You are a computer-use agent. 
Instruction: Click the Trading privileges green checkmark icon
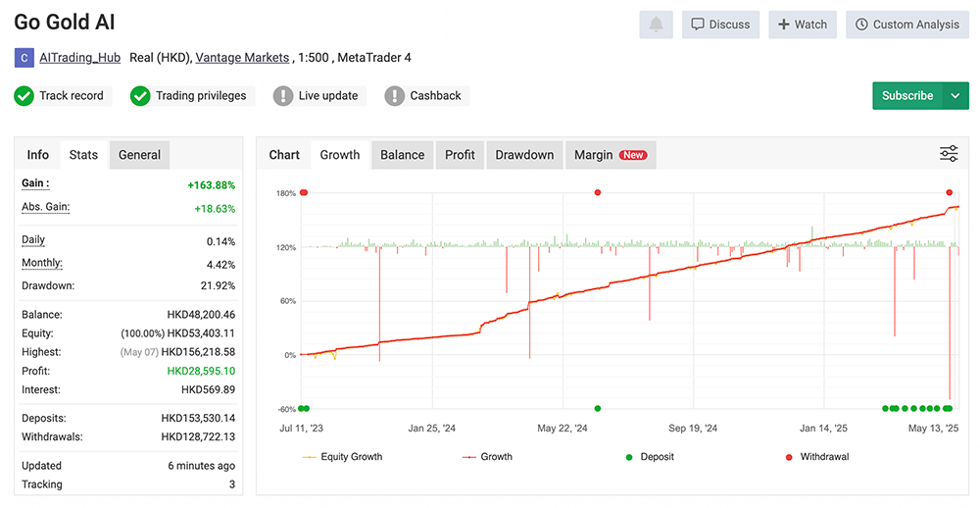[x=140, y=96]
